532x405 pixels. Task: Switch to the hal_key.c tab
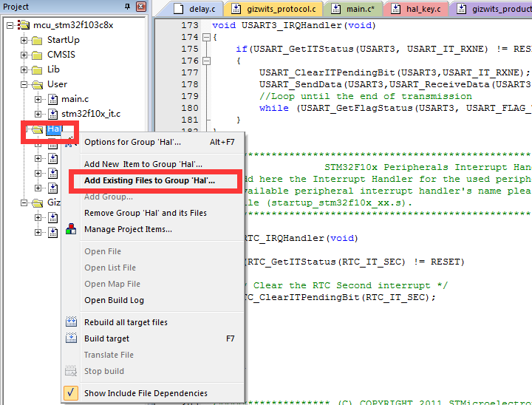tap(416, 9)
